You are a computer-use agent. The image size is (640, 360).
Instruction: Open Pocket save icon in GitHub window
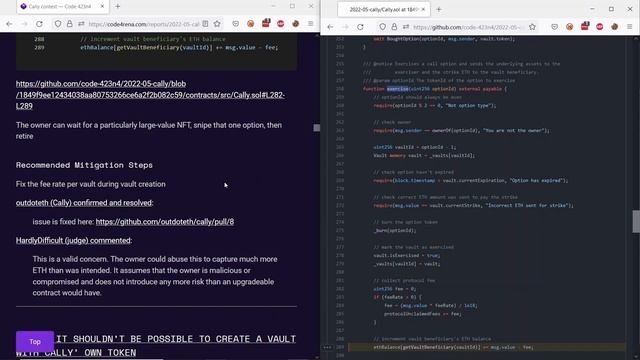tap(554, 27)
